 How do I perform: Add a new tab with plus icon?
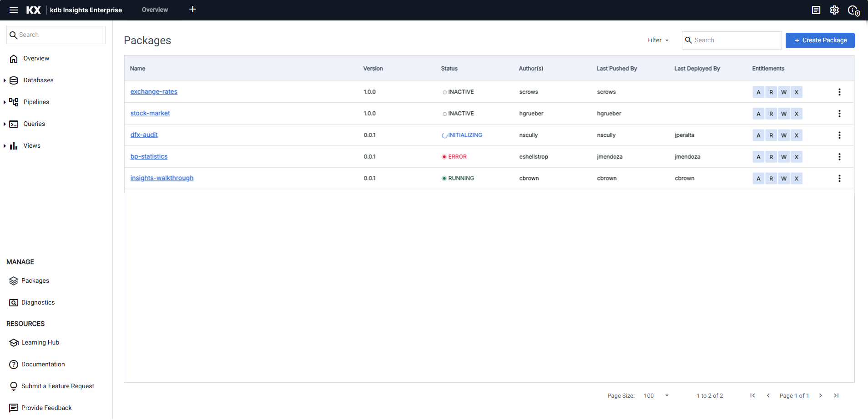coord(192,10)
